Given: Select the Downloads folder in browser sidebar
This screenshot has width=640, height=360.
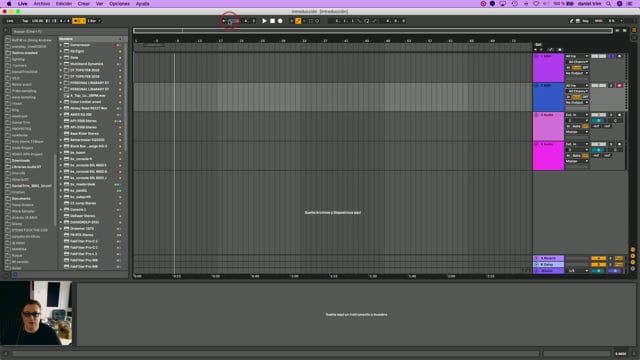Looking at the screenshot, I should (x=20, y=160).
